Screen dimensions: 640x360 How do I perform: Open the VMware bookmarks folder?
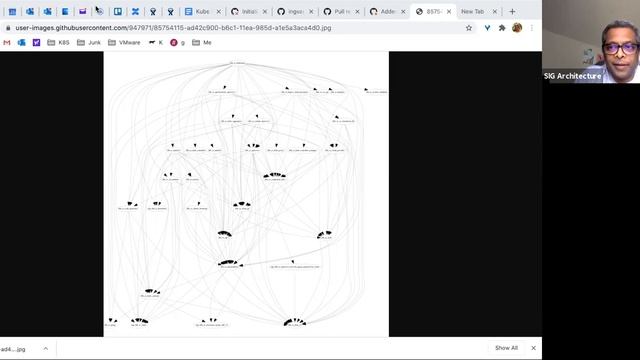tap(124, 42)
